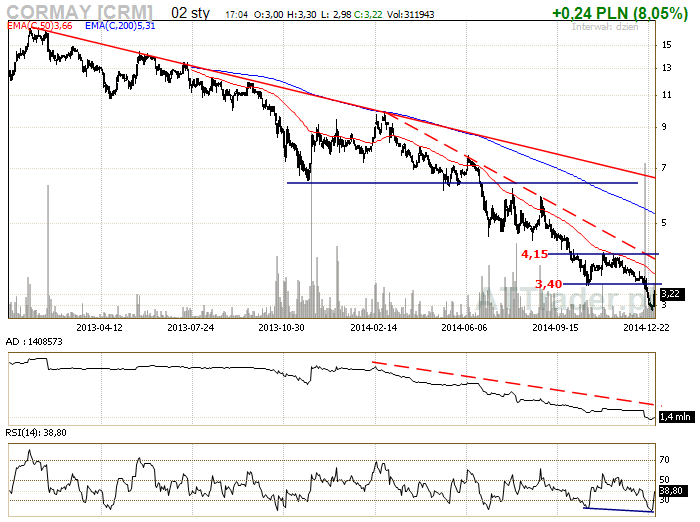
Task: Click the EMA(C,200)5,31 legend
Action: (120, 26)
